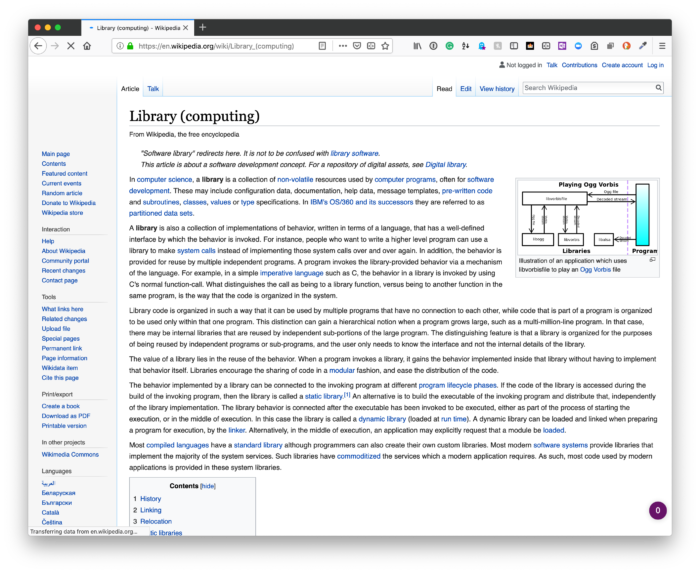Switch to the Article tab
Viewport: 700px width, 573px height.
[x=130, y=89]
